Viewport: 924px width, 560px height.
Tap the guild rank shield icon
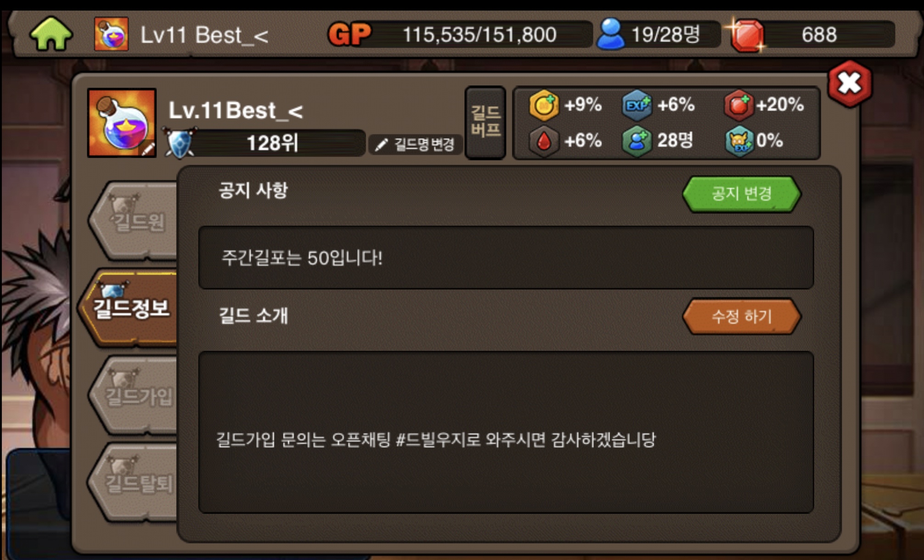click(x=180, y=143)
